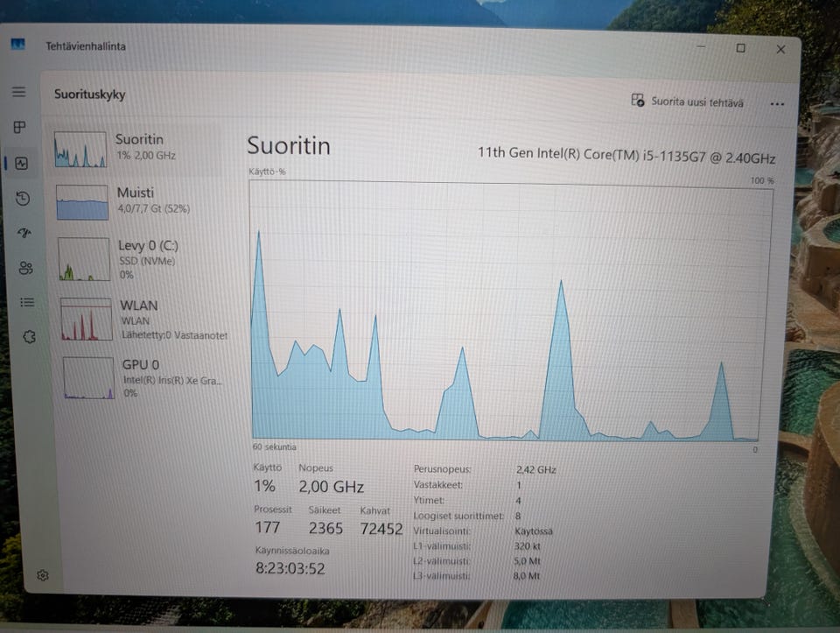Click the Task Manager app icon in title bar
The image size is (840, 633).
click(x=17, y=44)
